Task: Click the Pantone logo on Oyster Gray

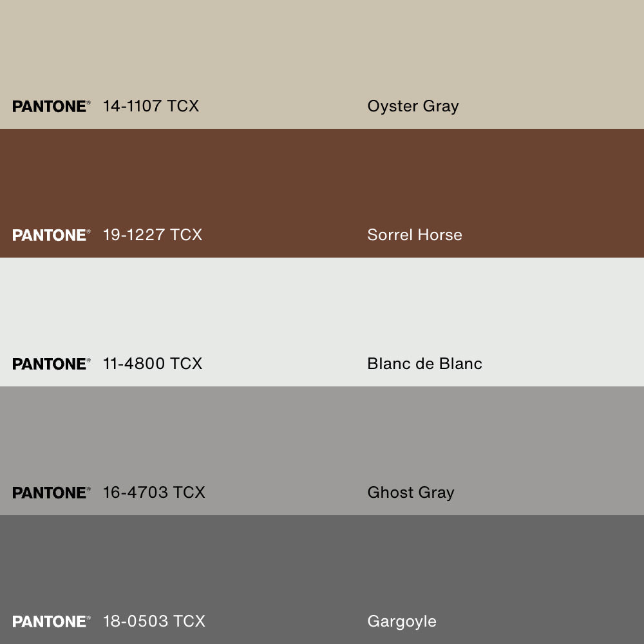Action: 52,106
